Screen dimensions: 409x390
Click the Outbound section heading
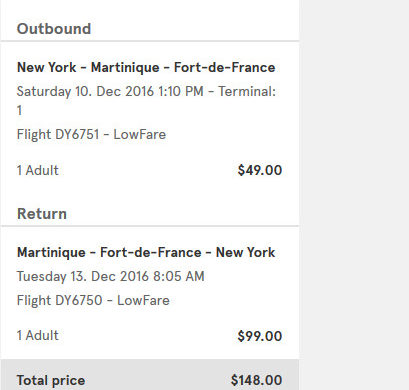pyautogui.click(x=54, y=29)
